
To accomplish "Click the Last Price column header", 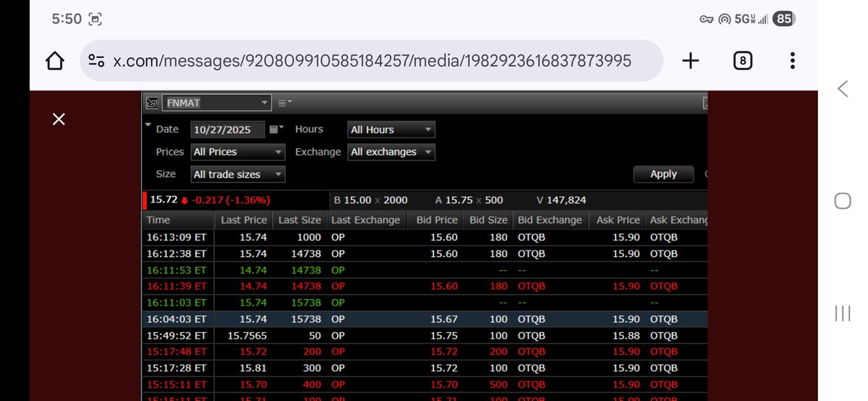I will 244,220.
